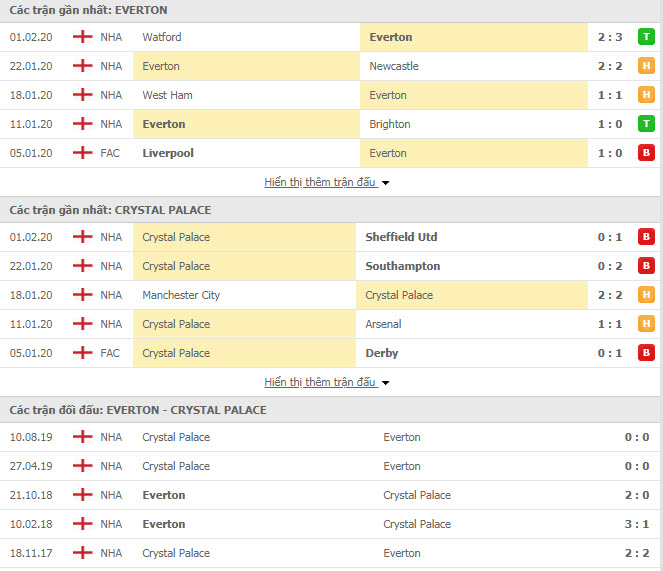Click the 3 : 1 score from 10.02.18 match

click(637, 524)
